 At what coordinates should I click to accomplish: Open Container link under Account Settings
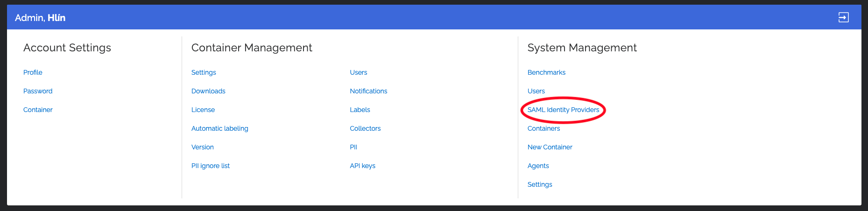pyautogui.click(x=38, y=110)
